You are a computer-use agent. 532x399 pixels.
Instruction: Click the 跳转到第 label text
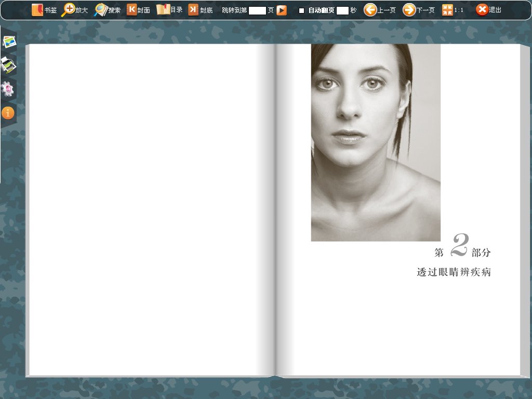[234, 10]
